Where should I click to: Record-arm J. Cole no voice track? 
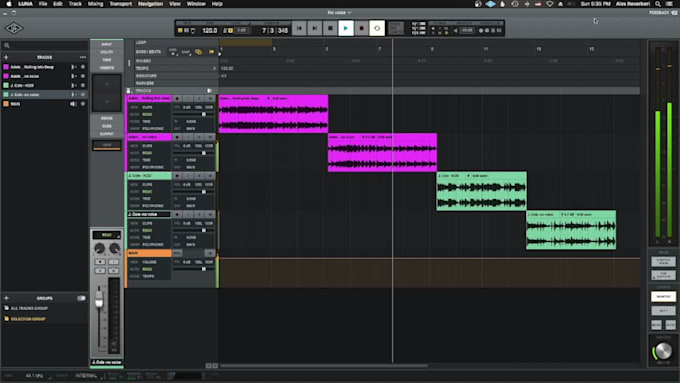(177, 214)
